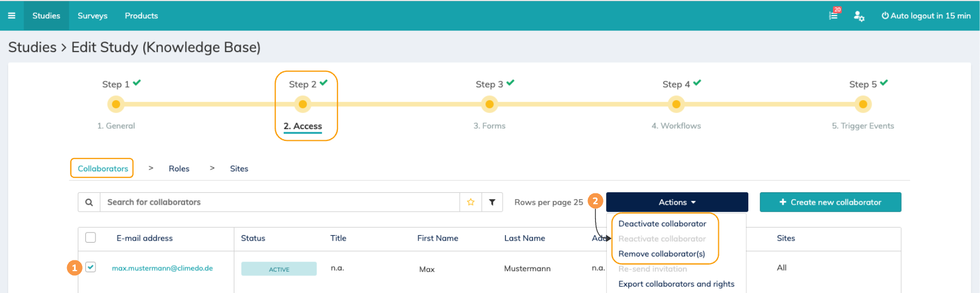Open the Surveys tab
This screenshot has height=293, width=980.
[92, 16]
